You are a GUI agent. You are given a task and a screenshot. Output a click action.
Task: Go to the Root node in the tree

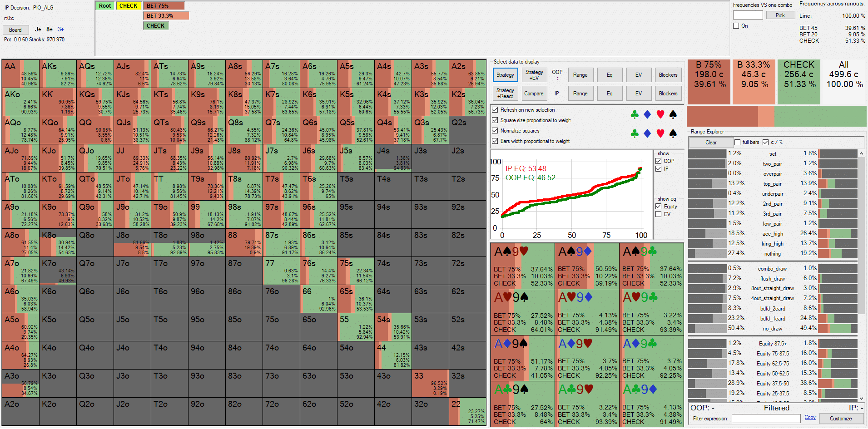[x=105, y=6]
